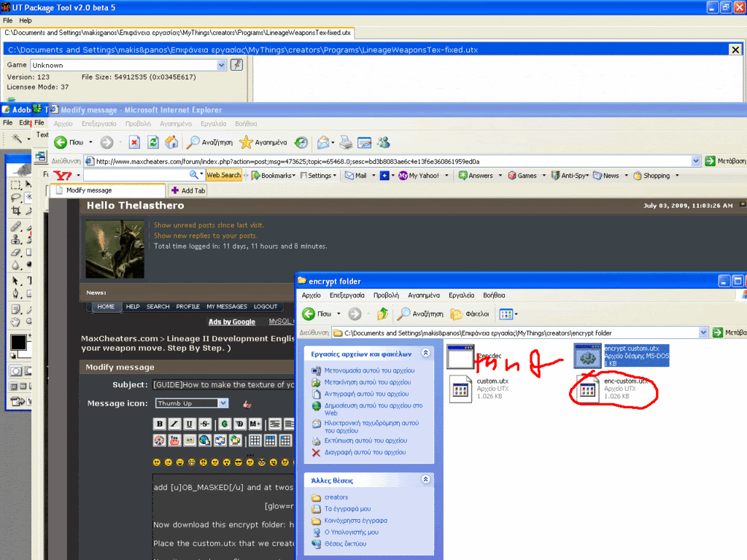Click the IE Refresh page icon
Viewport: 747px width, 560px height.
[x=153, y=142]
